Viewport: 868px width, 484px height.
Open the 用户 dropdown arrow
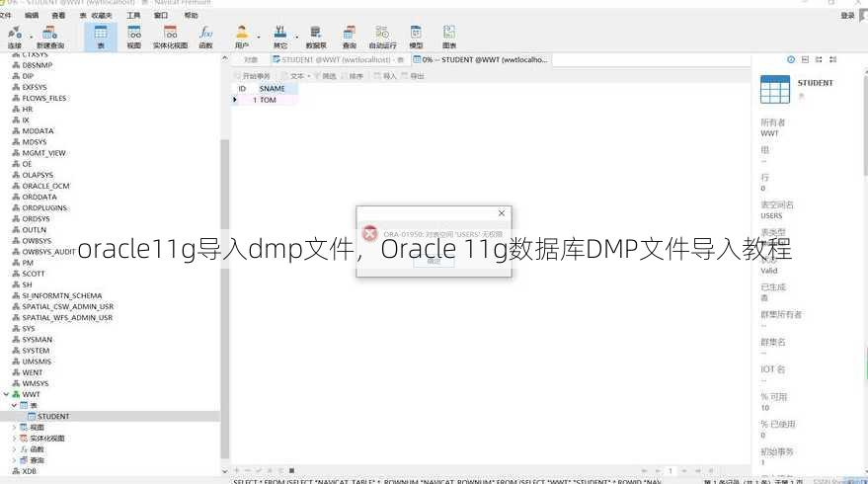click(x=258, y=38)
